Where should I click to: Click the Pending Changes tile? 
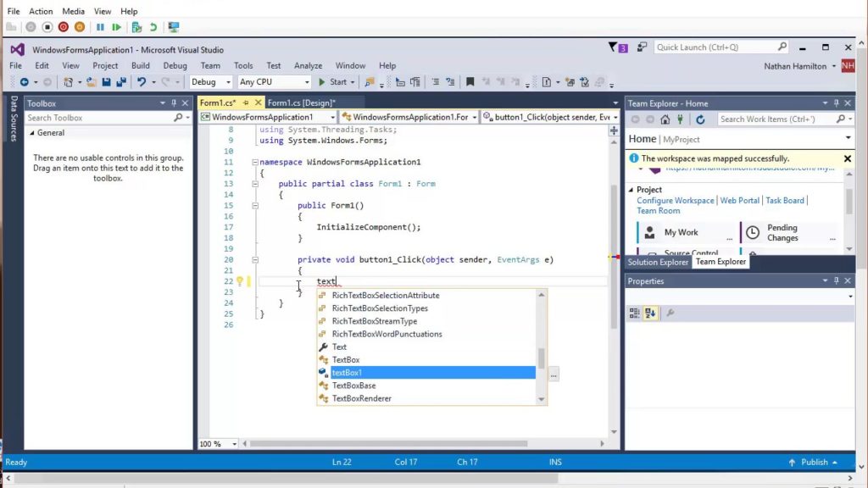click(x=789, y=233)
